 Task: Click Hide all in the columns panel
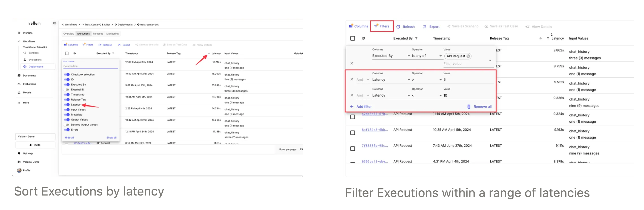[x=69, y=138]
